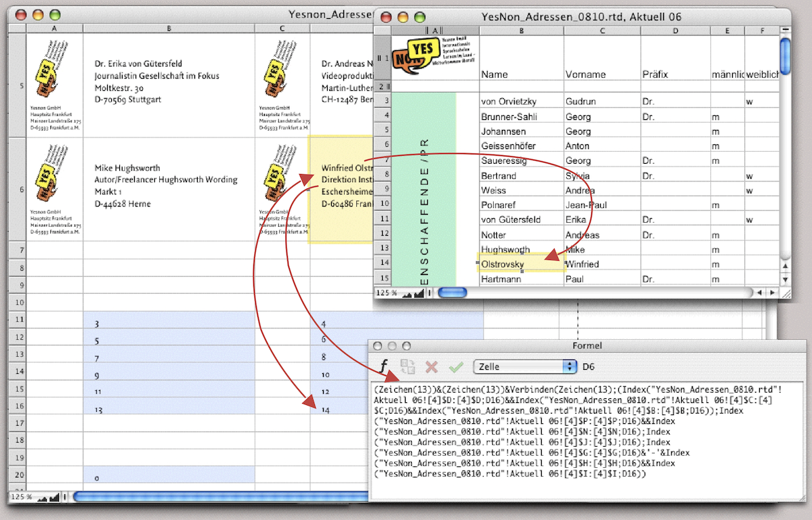Click the function 'f' icon in Formel window
Screen dimensions: 812x520
(x=383, y=366)
